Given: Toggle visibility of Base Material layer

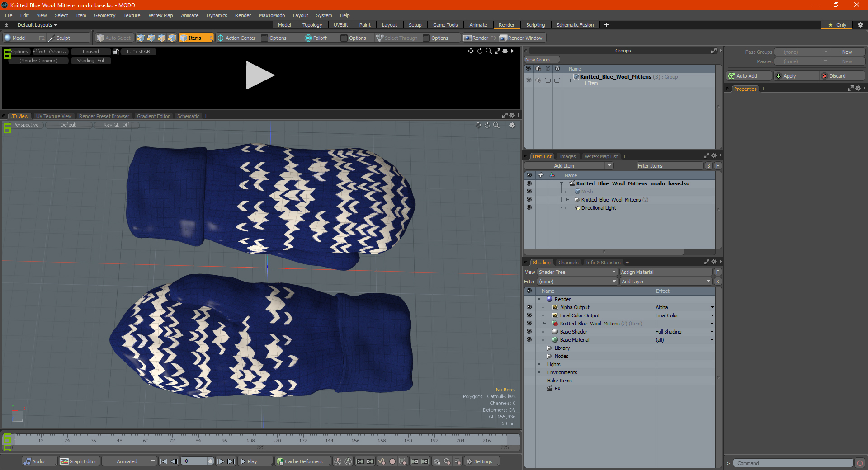Looking at the screenshot, I should [x=529, y=340].
